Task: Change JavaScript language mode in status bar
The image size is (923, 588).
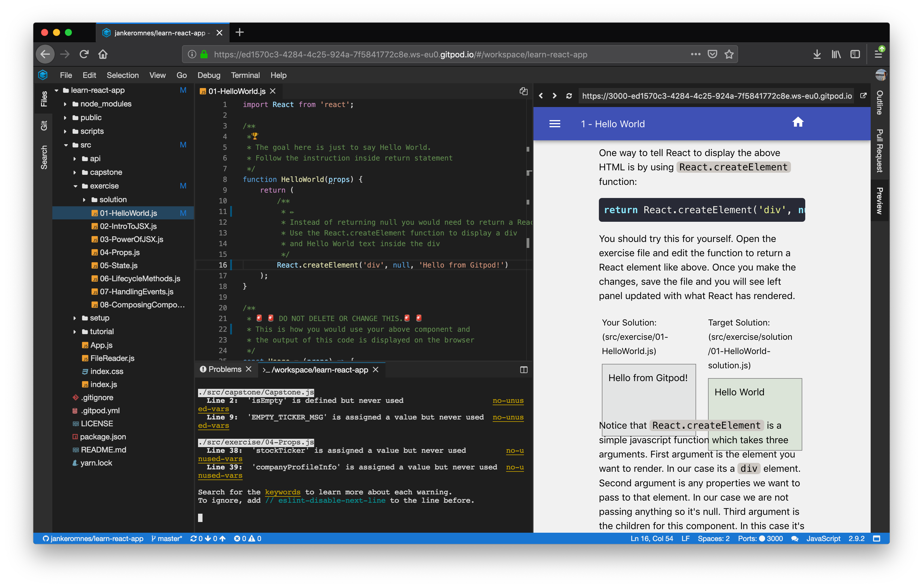Action: click(823, 539)
